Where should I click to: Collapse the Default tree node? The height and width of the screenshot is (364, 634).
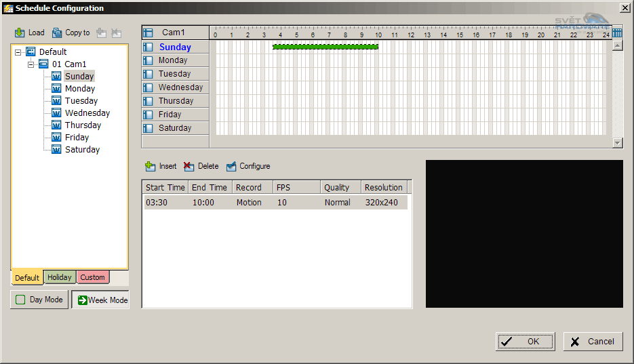pos(18,52)
